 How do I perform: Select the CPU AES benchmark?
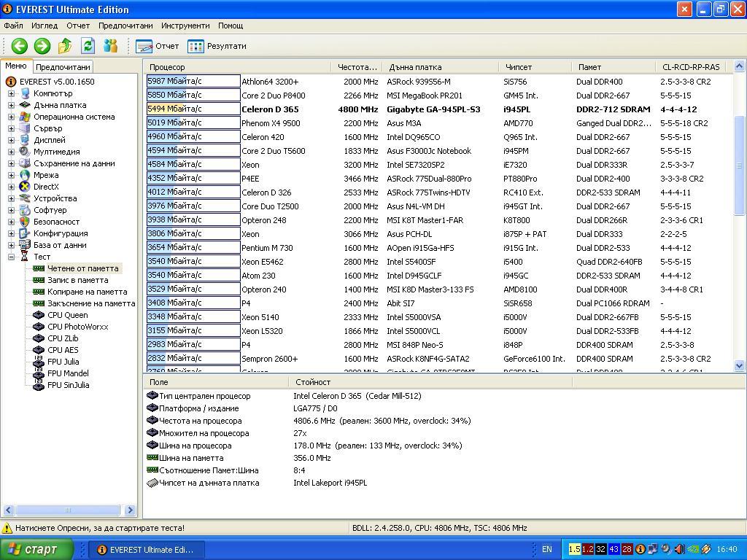[x=63, y=350]
